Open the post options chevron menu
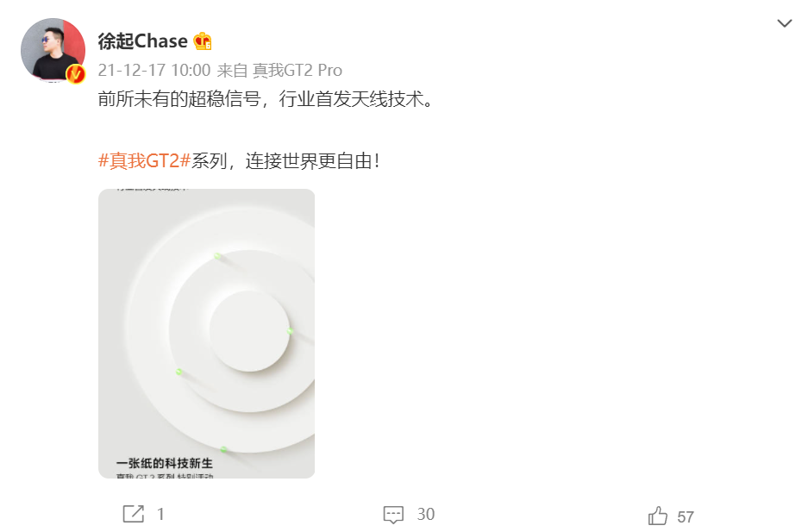 click(x=784, y=23)
